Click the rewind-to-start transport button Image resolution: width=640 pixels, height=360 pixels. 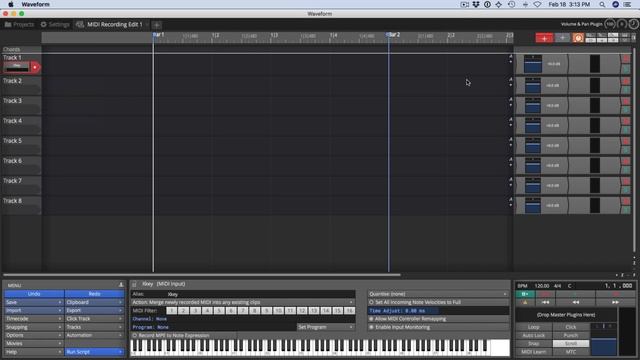tap(545, 302)
